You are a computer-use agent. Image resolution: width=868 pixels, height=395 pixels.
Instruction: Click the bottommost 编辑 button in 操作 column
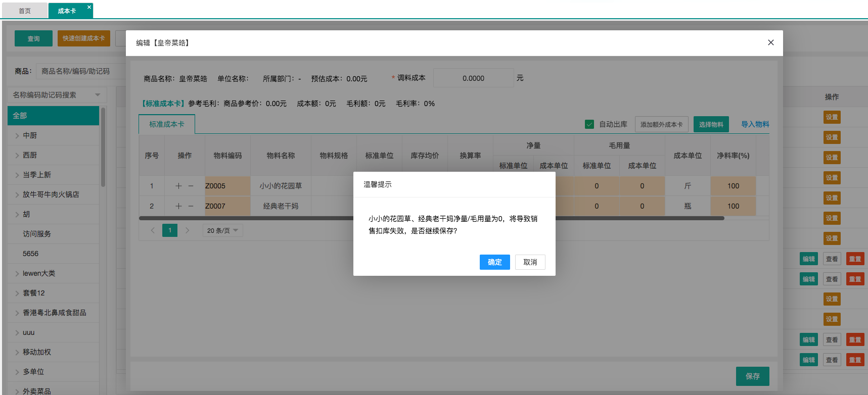809,360
